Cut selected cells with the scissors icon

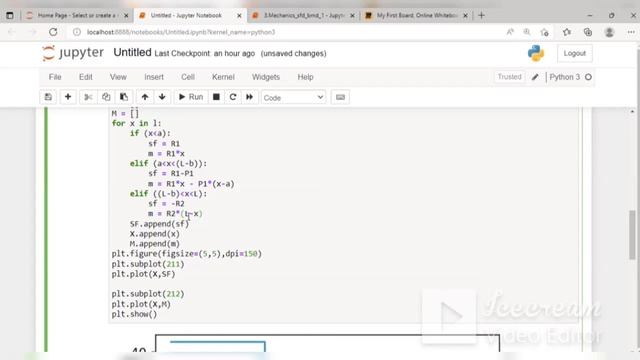[88, 97]
